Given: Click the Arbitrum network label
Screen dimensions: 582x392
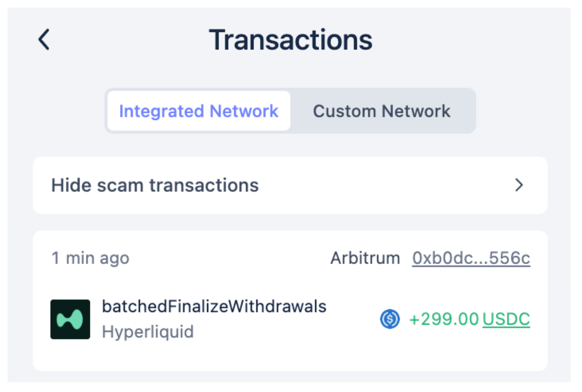Looking at the screenshot, I should tap(365, 258).
